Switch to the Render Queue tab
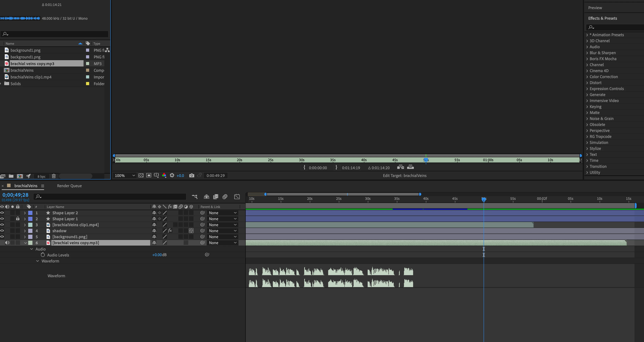The height and width of the screenshot is (342, 644). coord(69,186)
